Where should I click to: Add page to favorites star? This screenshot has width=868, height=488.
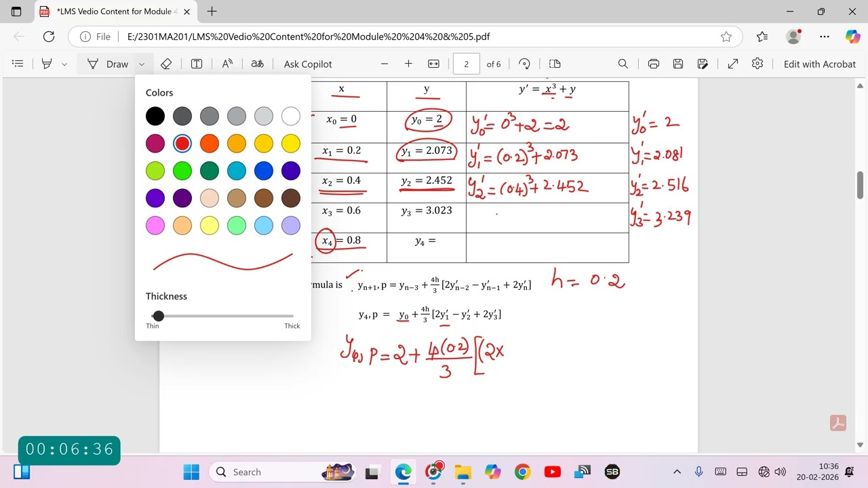pos(726,37)
